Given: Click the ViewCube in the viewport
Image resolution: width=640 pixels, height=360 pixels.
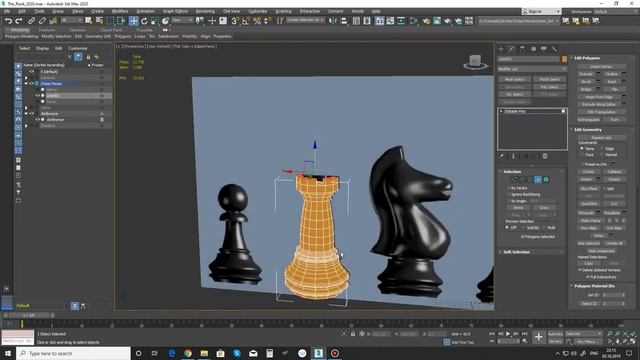Looking at the screenshot, I should click(x=475, y=62).
